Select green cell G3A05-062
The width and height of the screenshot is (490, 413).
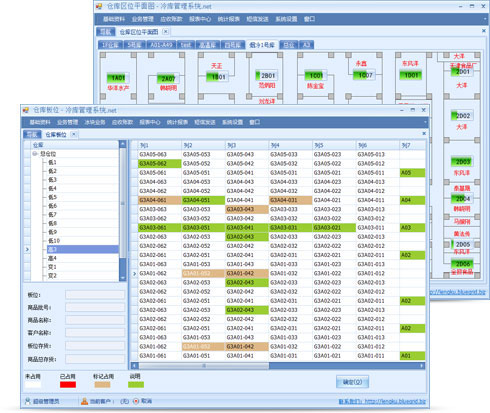(160, 164)
